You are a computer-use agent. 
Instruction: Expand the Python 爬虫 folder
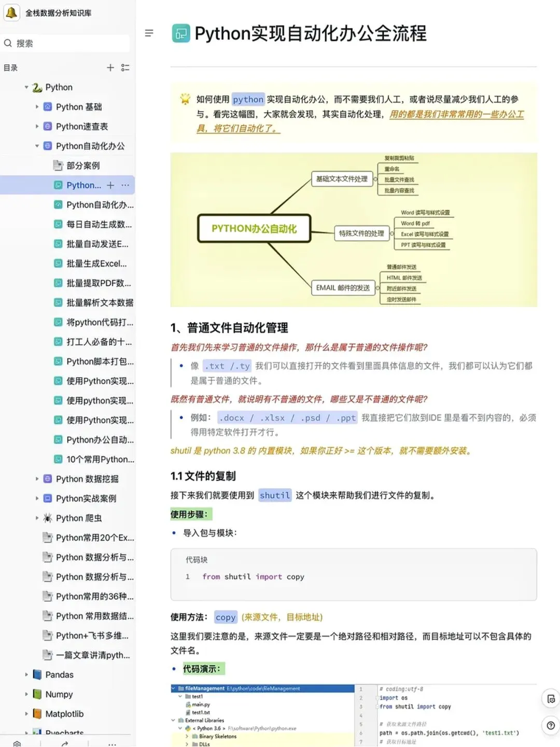click(x=37, y=518)
